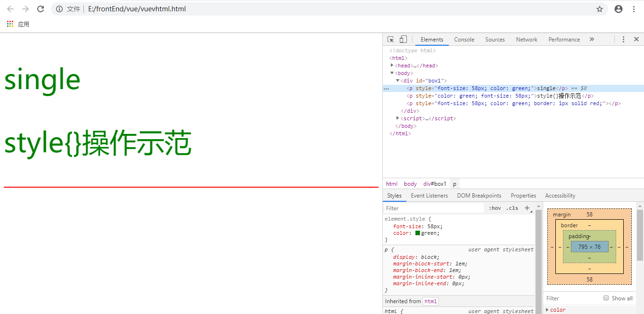Click the computed pane scrollbar thumb

point(640,235)
